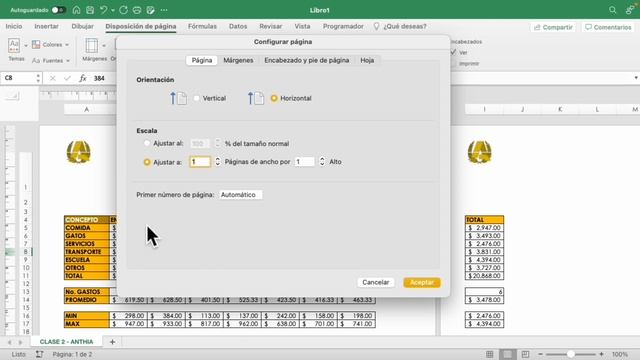The image size is (640, 360).
Task: Switch to the Fórmulas ribbon tab
Action: click(202, 26)
